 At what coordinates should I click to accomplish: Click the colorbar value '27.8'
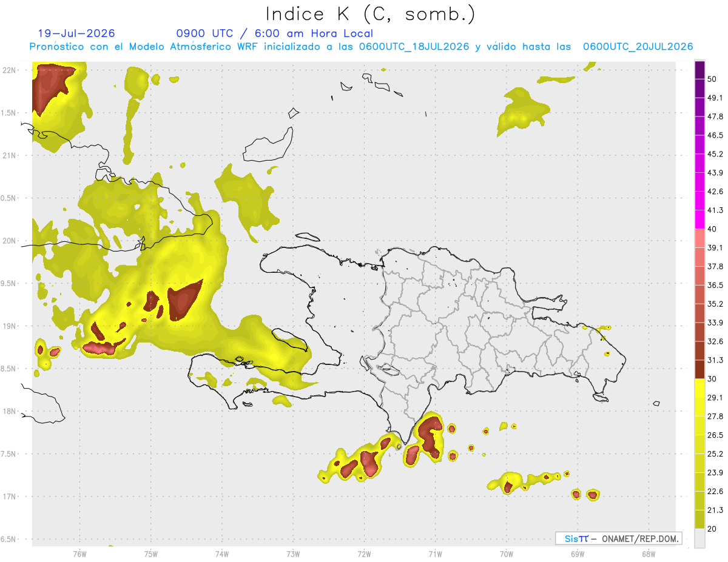(716, 416)
